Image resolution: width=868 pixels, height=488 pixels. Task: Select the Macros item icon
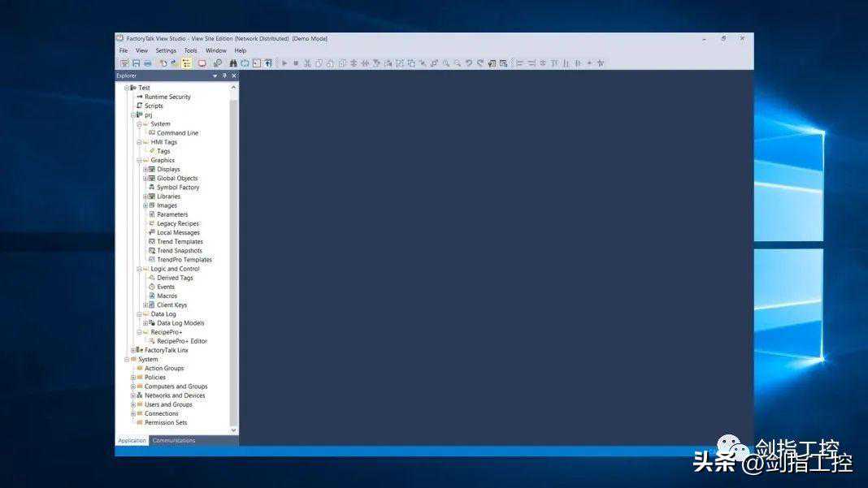pyautogui.click(x=152, y=296)
